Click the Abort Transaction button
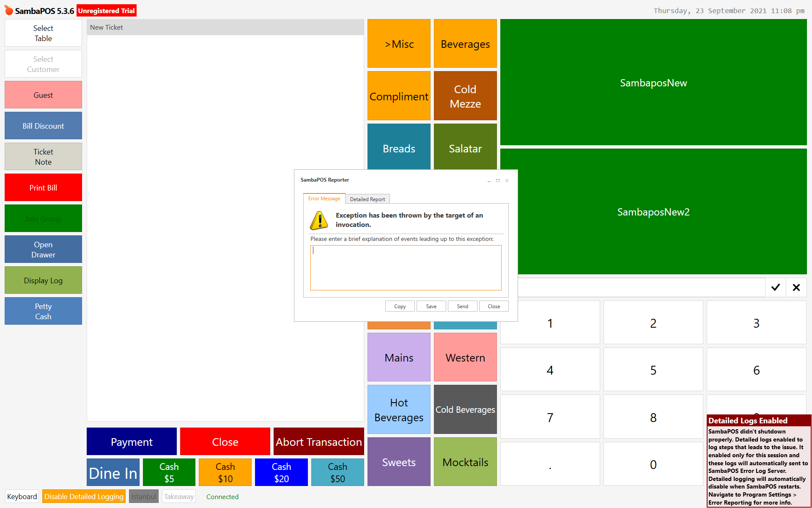The width and height of the screenshot is (812, 508). tap(319, 442)
